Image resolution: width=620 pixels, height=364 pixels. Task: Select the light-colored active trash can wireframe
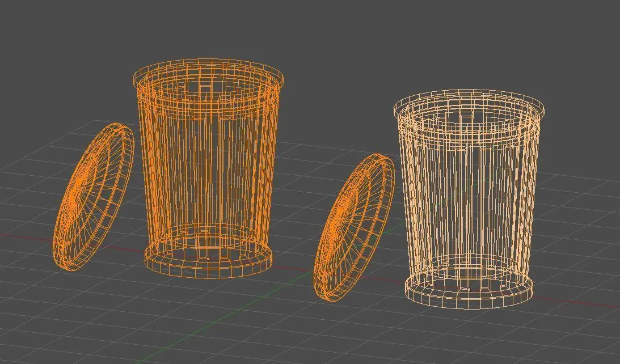469,199
